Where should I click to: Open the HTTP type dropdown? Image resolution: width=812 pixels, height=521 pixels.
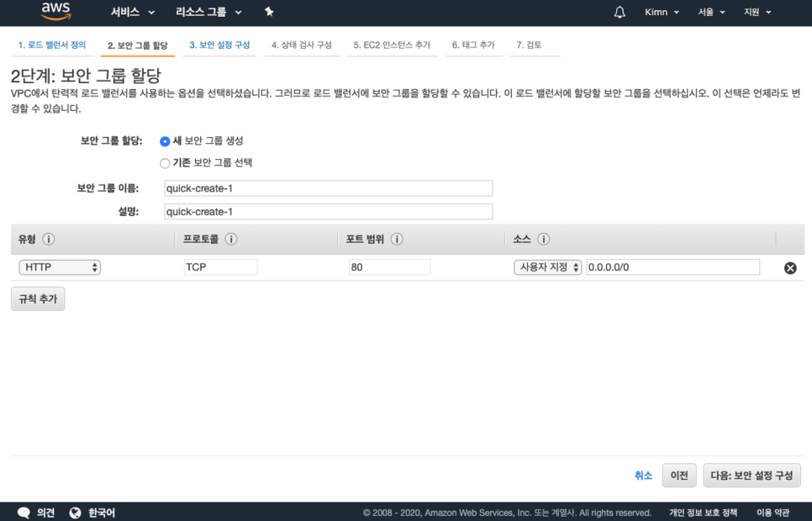tap(60, 267)
